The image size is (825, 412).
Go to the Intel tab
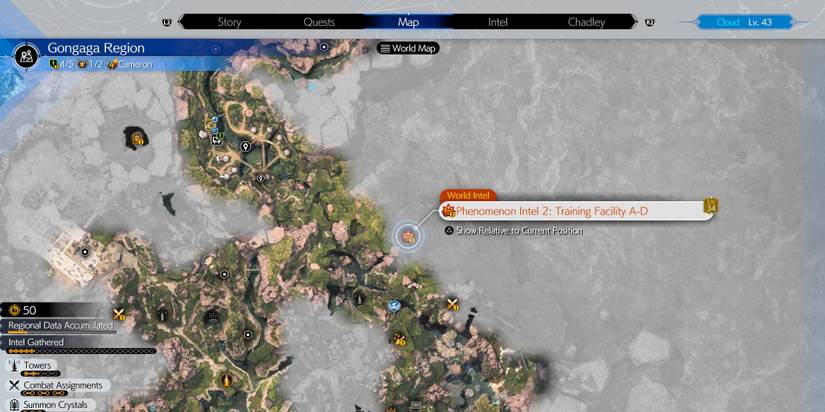[497, 22]
